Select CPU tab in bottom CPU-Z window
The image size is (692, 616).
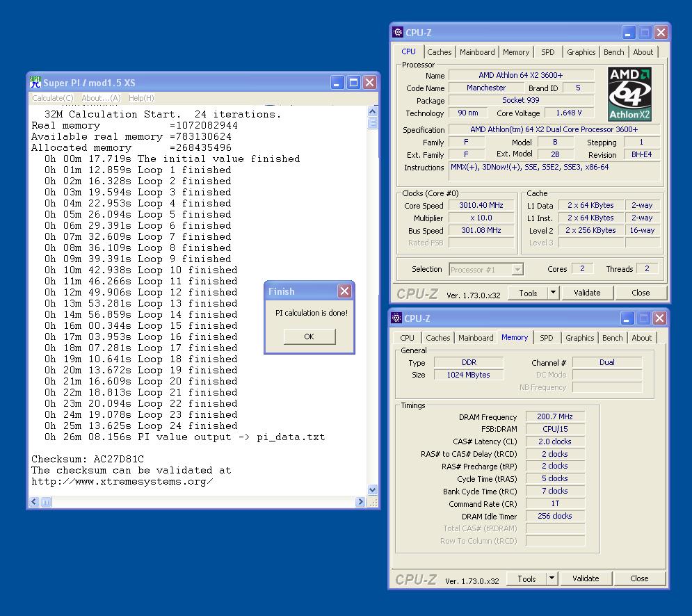click(407, 338)
